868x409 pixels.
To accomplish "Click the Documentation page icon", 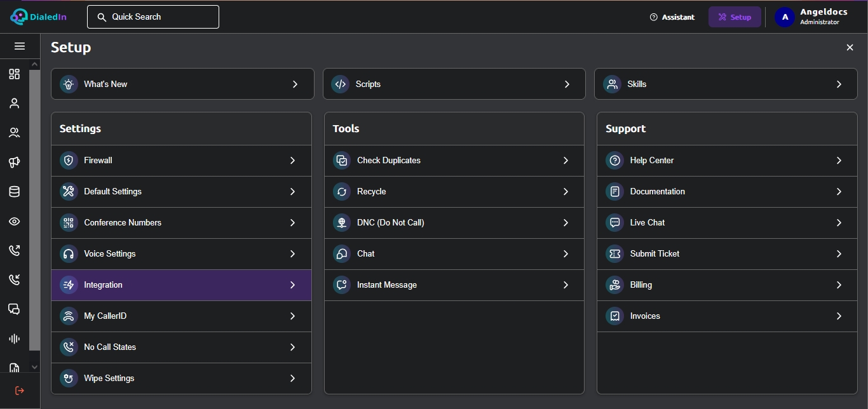I will (614, 192).
